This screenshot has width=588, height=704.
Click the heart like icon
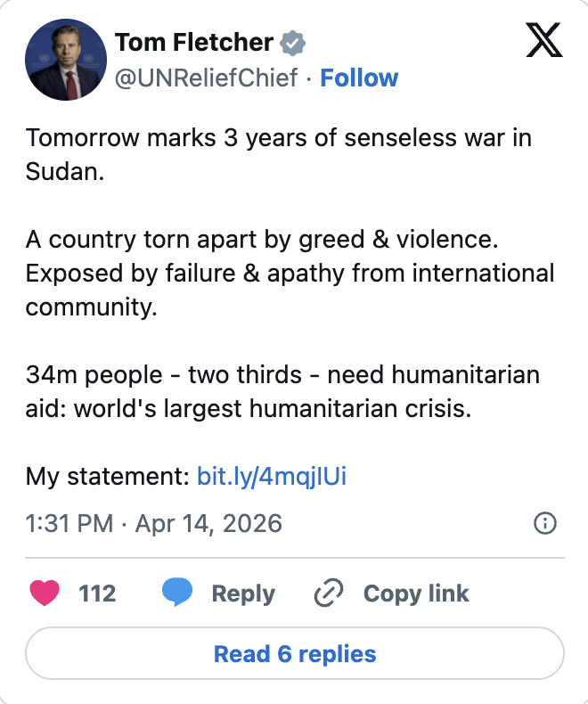[x=46, y=593]
